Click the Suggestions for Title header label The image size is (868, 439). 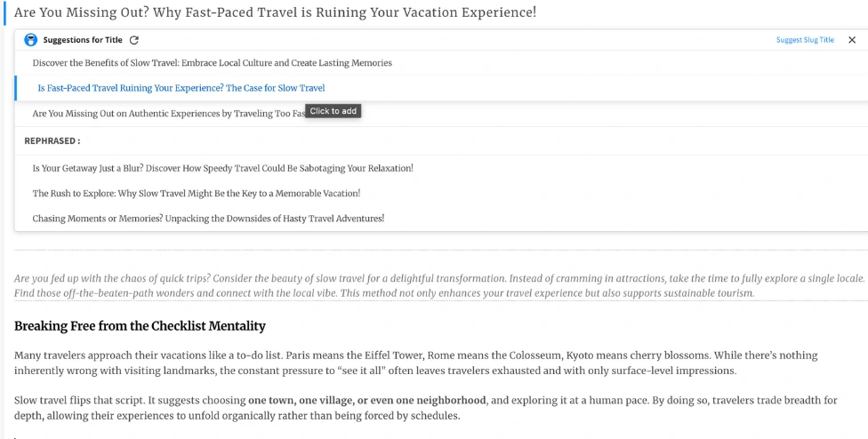pyautogui.click(x=83, y=40)
